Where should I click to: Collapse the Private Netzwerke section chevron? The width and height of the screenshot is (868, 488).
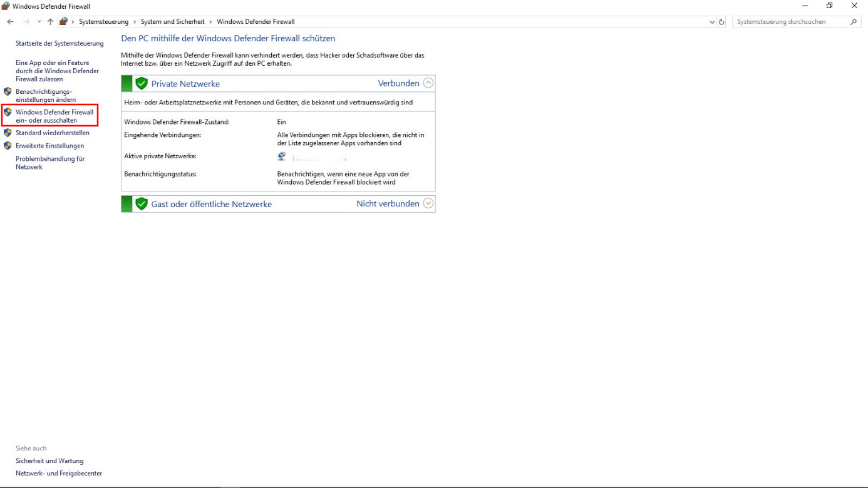click(x=428, y=83)
